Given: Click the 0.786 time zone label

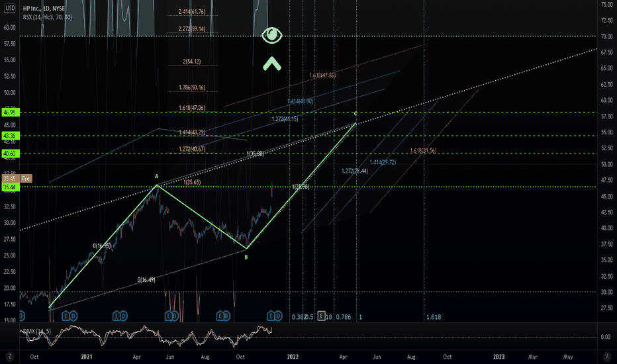Looking at the screenshot, I should tap(344, 317).
